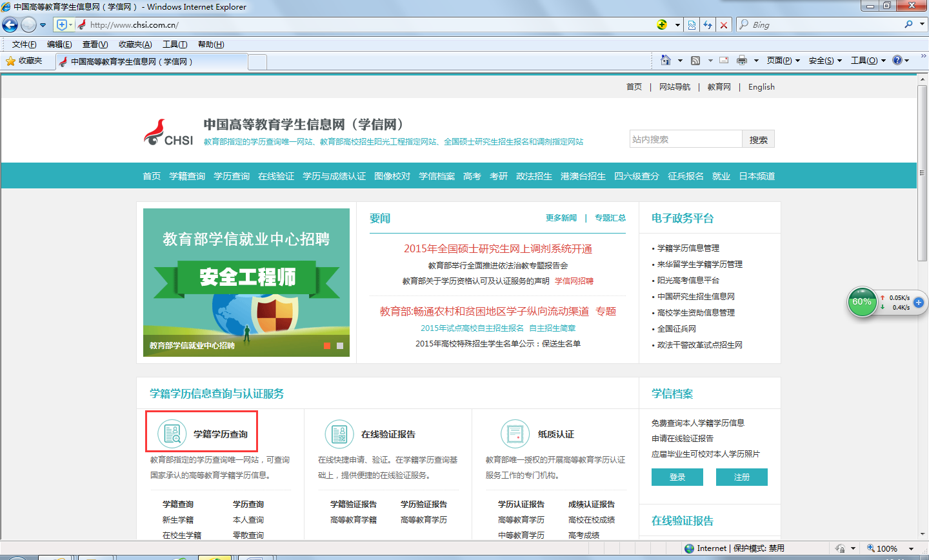Open the 工具(T) menu in menu bar

coord(175,45)
